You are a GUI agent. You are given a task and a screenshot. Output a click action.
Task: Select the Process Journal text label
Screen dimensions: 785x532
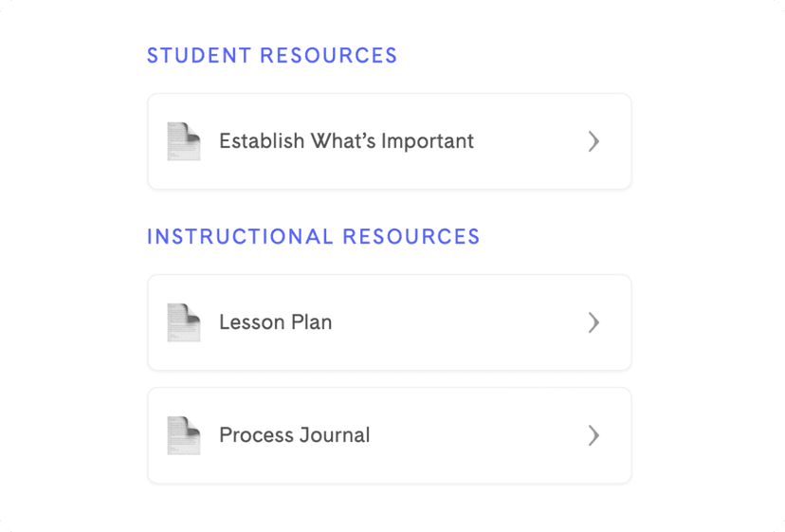295,435
